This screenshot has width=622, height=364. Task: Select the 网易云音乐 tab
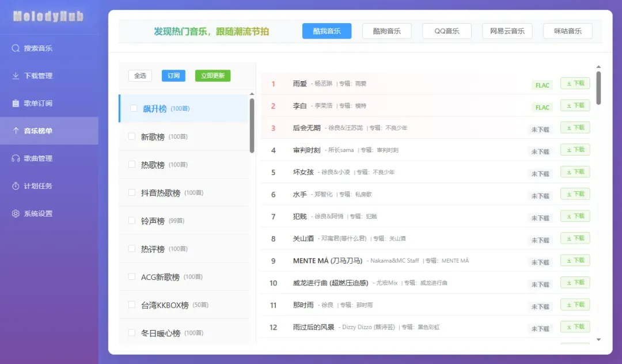coord(507,31)
